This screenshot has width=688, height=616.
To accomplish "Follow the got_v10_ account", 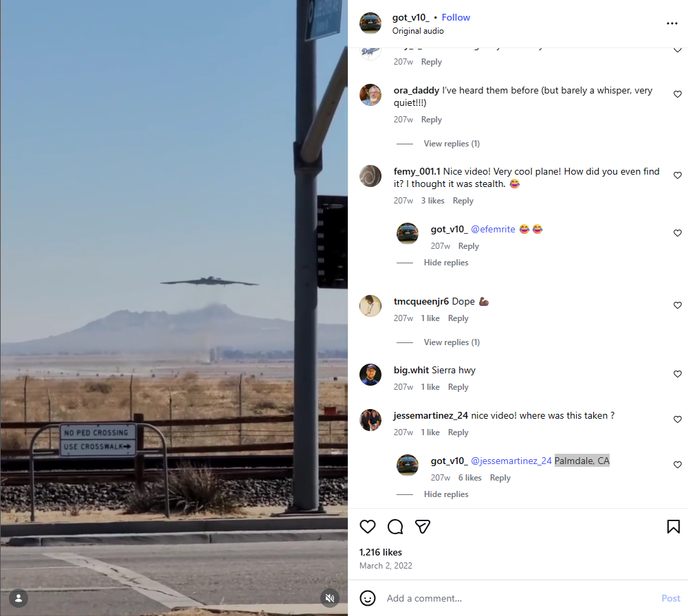I will 456,18.
